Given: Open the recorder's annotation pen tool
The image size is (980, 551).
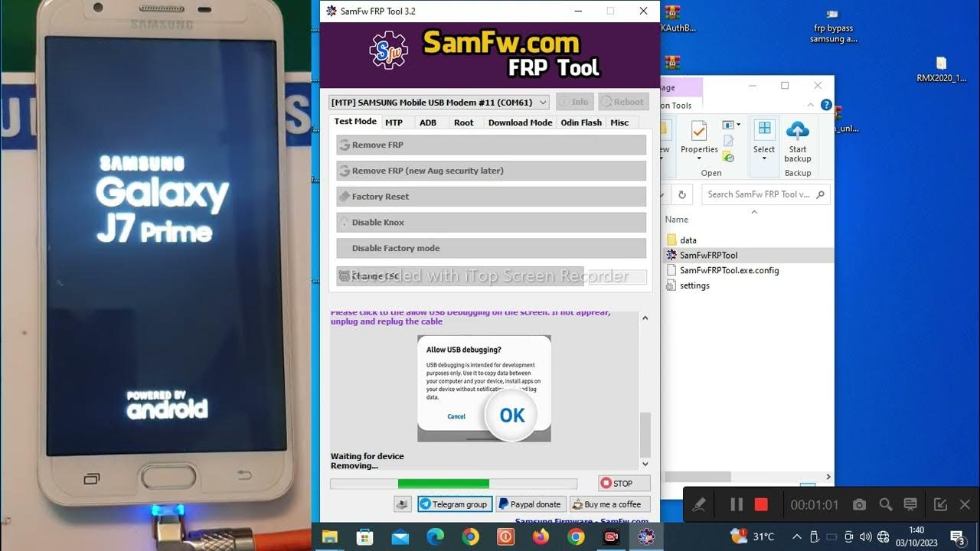Looking at the screenshot, I should (698, 504).
